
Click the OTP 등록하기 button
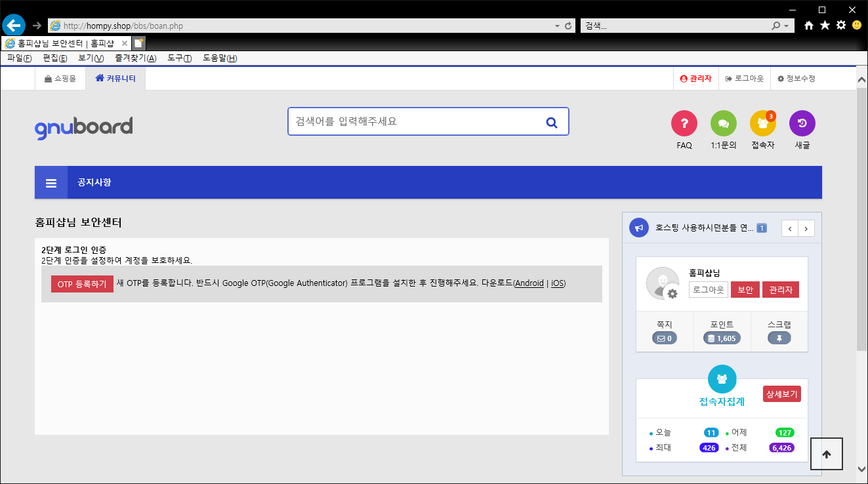(x=82, y=284)
